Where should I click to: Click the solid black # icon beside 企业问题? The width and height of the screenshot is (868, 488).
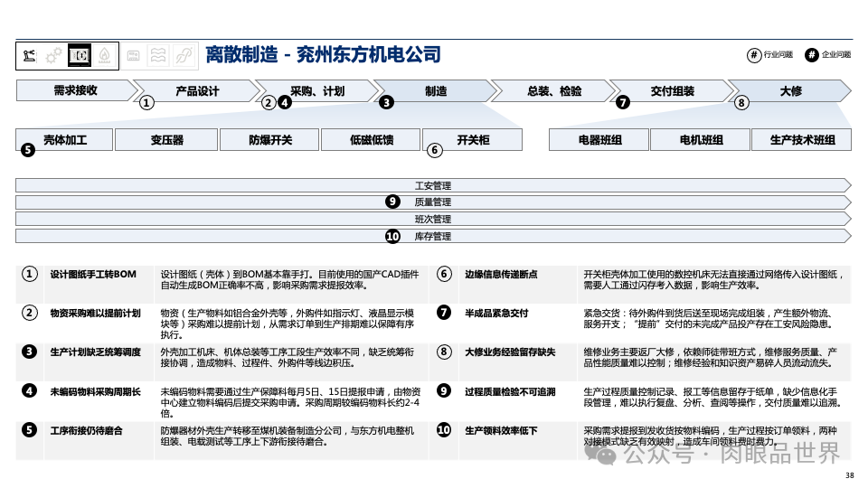pos(812,55)
